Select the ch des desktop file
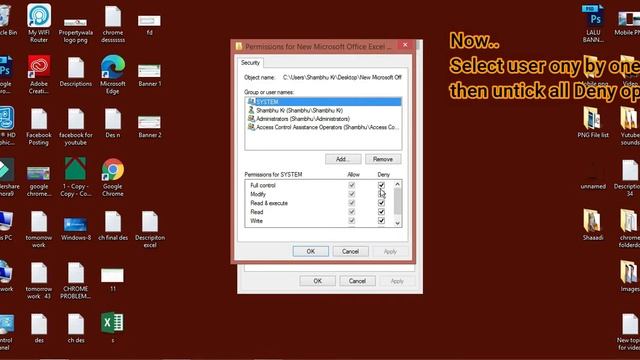Image resolution: width=640 pixels, height=360 pixels. point(76,329)
